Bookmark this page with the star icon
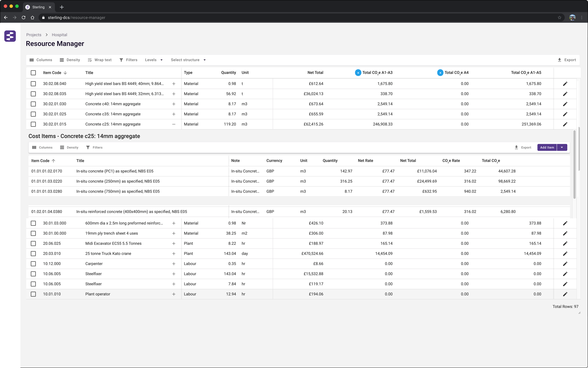Screen dimensions: 588x368 559,18
